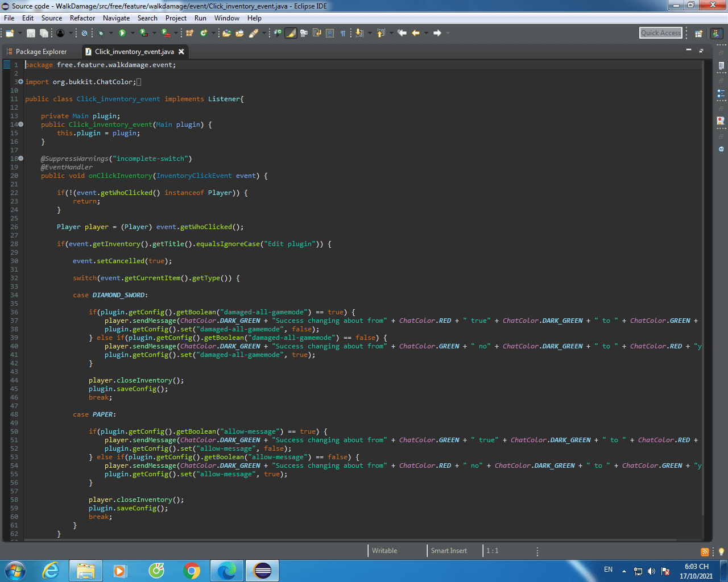
Task: Switch to the Package Explorer tab
Action: tap(41, 52)
